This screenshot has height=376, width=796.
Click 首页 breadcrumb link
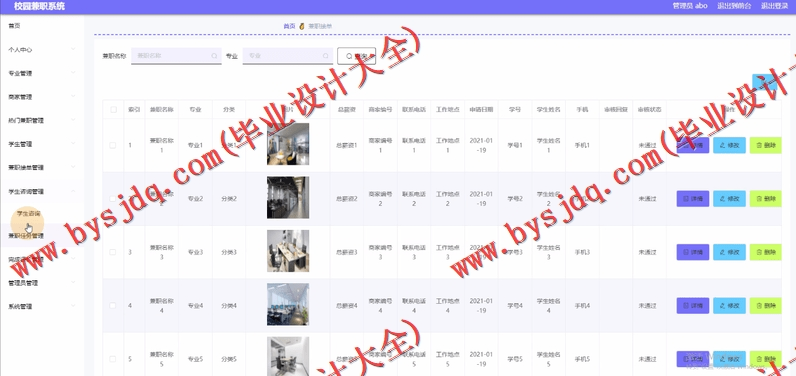289,26
